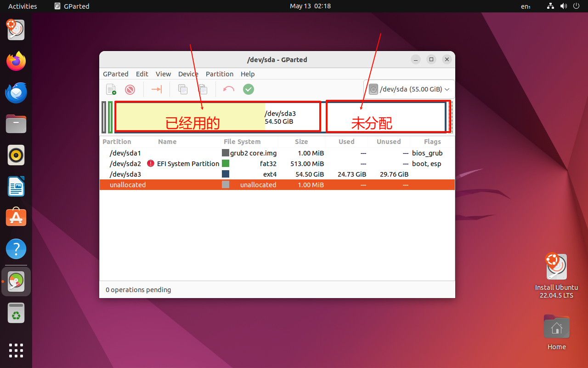
Task: Click the bios_grub flag cell
Action: pos(427,153)
